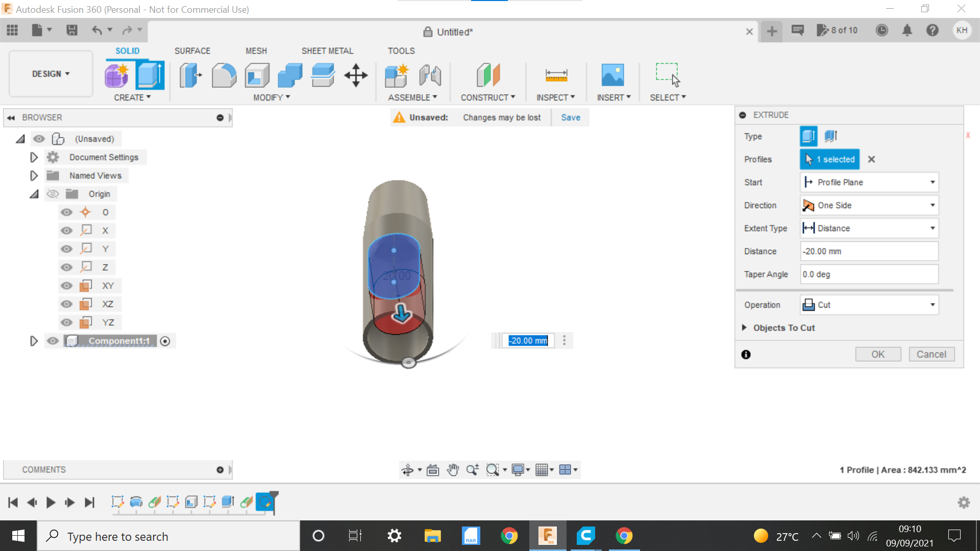Toggle visibility of Component1:1
This screenshot has width=980, height=551.
pos(53,340)
